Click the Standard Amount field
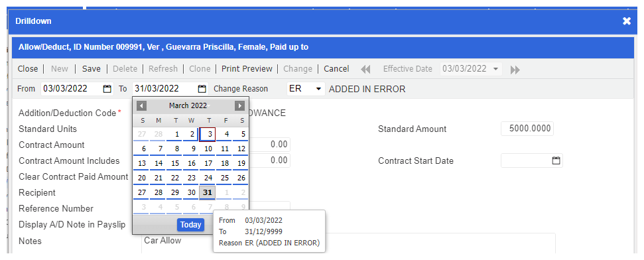The height and width of the screenshot is (260, 644). pyautogui.click(x=527, y=129)
